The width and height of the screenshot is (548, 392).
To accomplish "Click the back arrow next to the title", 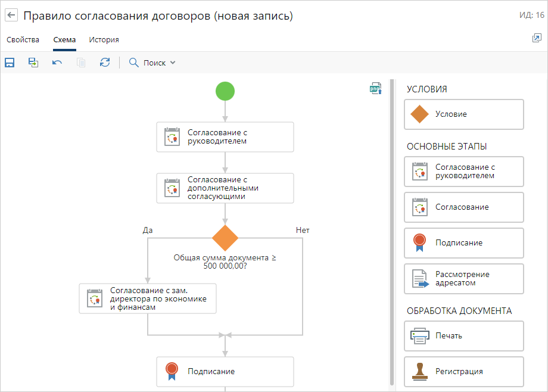I will coord(11,16).
